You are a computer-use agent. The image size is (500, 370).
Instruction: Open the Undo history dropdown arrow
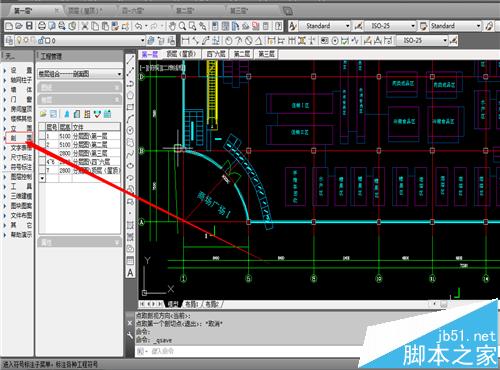click(x=146, y=26)
